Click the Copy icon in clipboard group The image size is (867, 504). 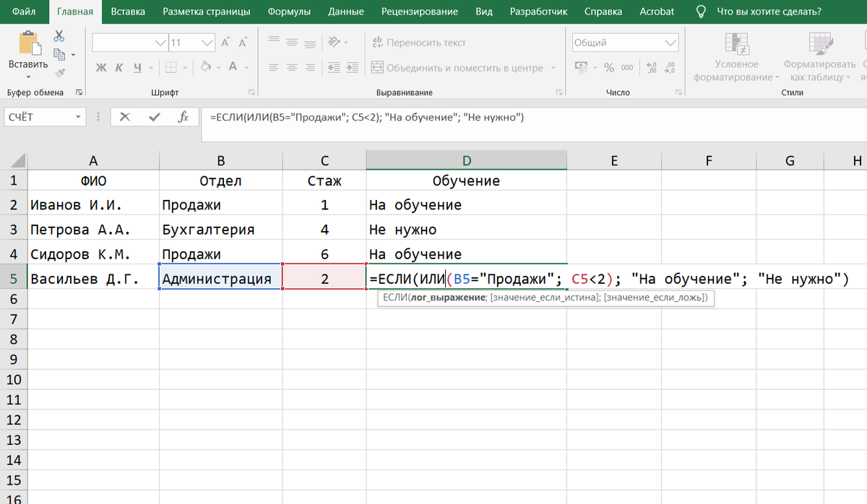point(60,54)
